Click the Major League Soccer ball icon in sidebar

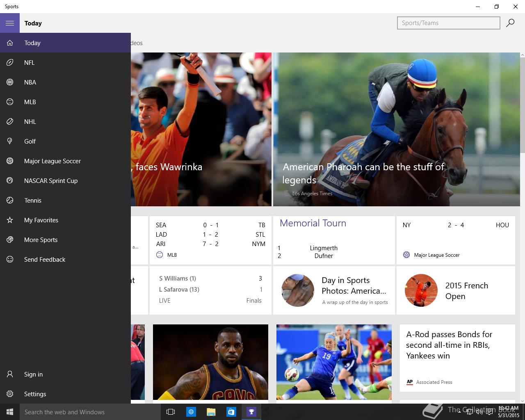10,161
